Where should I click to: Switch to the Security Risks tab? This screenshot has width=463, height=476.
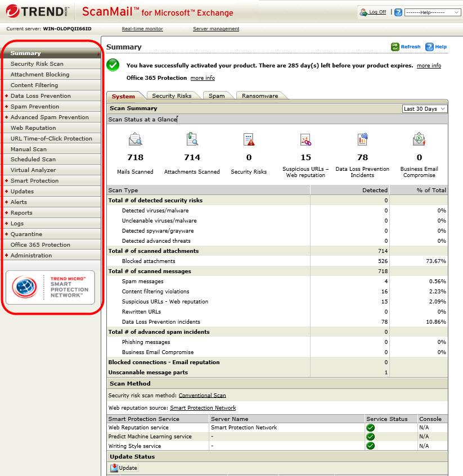coord(172,96)
